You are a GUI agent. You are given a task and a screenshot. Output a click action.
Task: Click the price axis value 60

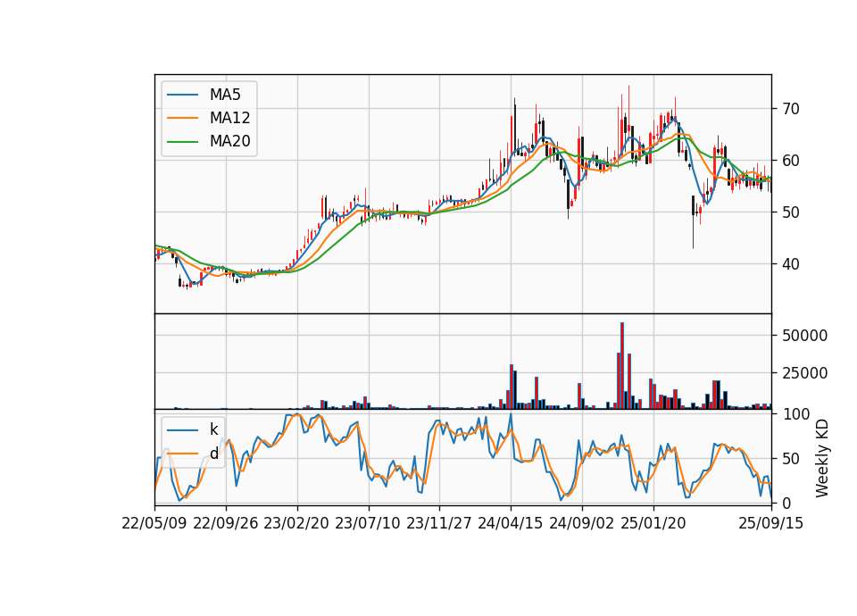point(790,161)
